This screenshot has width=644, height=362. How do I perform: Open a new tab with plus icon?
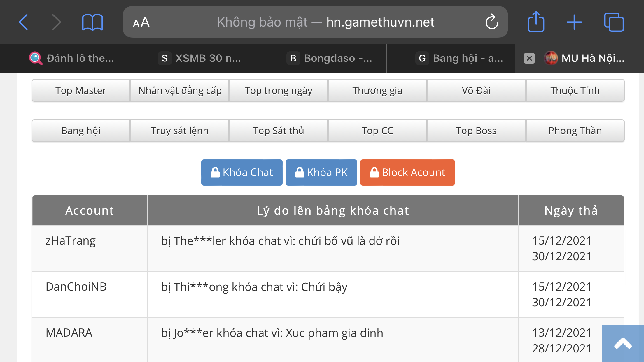tap(574, 22)
